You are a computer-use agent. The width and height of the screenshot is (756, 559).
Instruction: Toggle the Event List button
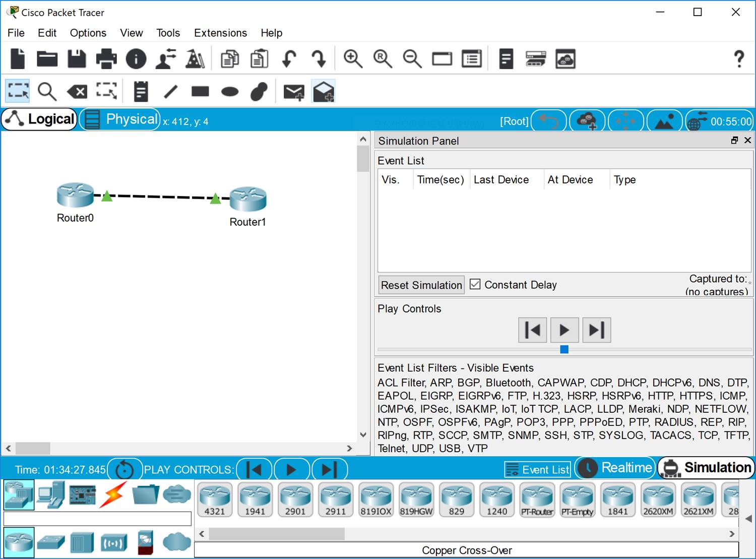pyautogui.click(x=537, y=469)
